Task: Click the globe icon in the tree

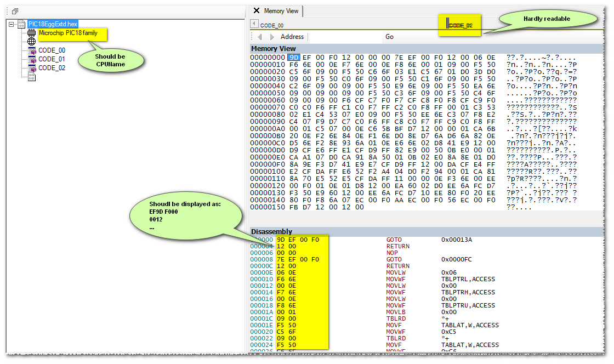Action: click(32, 42)
